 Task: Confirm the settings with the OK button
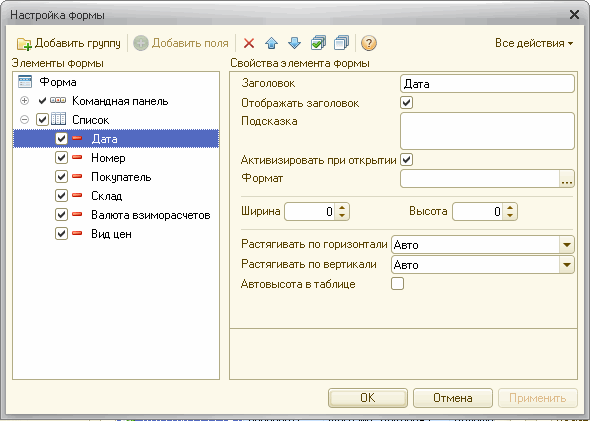click(x=368, y=398)
